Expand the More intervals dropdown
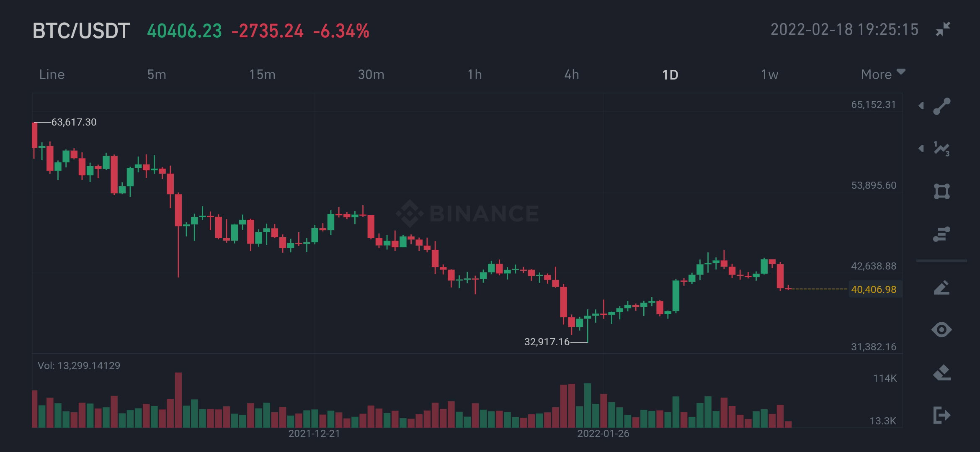Image resolution: width=980 pixels, height=452 pixels. (883, 74)
